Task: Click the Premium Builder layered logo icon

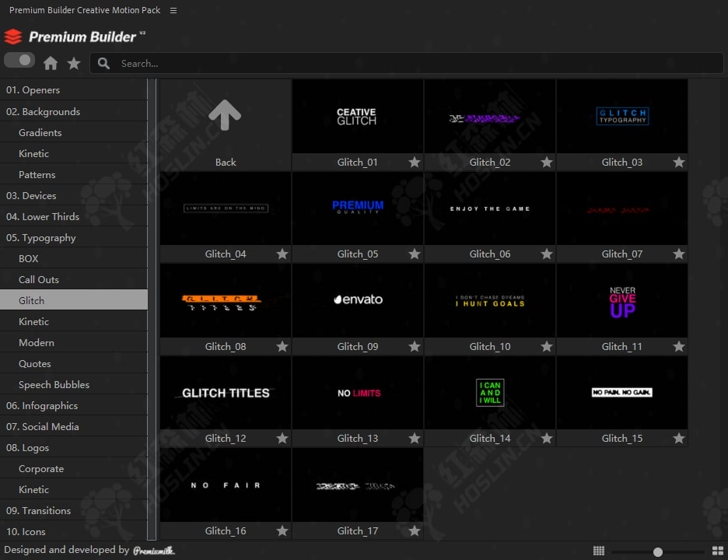Action: point(13,37)
